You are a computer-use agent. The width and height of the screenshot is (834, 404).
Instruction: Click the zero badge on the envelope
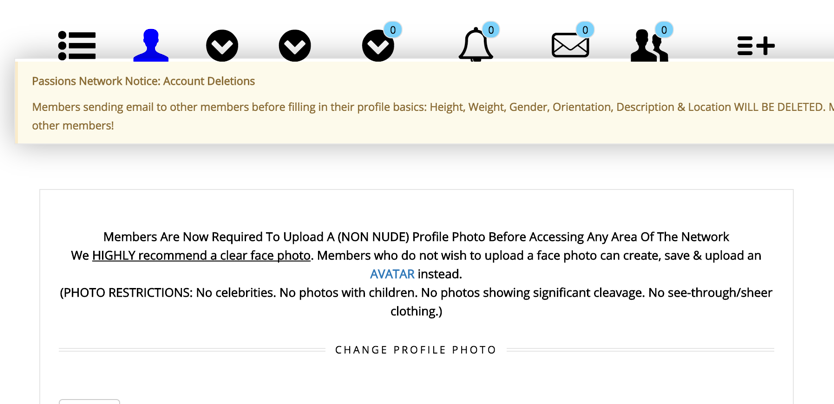click(x=585, y=30)
